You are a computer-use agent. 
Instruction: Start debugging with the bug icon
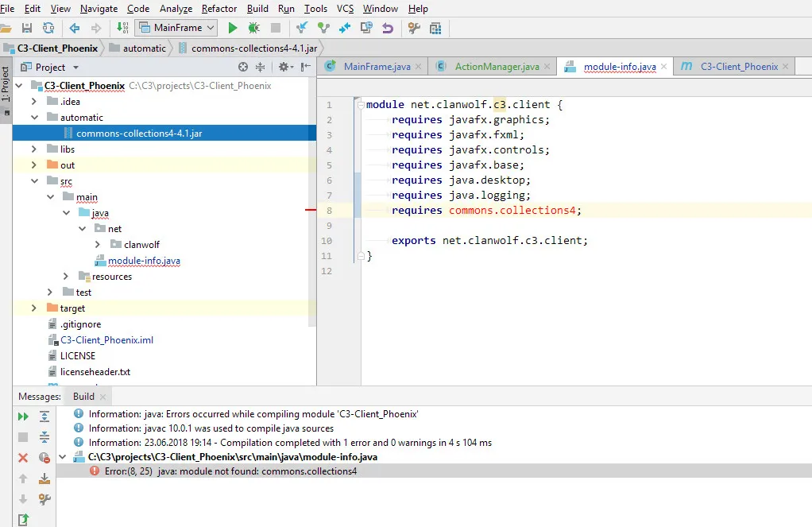click(x=253, y=28)
